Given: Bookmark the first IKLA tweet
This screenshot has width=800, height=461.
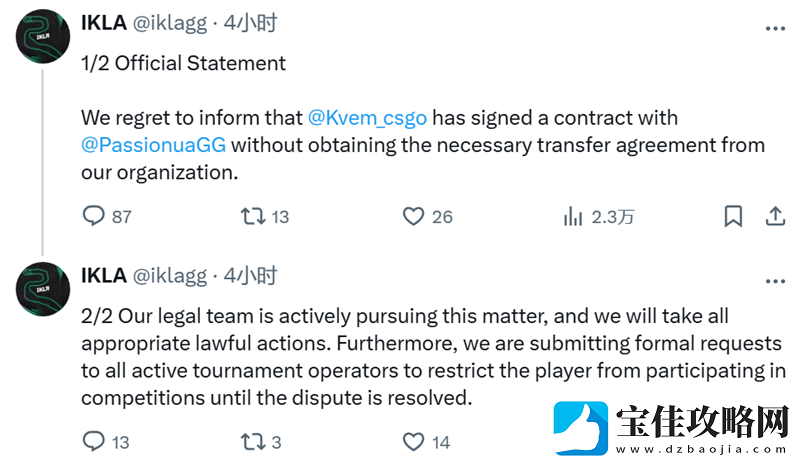Looking at the screenshot, I should pos(733,216).
